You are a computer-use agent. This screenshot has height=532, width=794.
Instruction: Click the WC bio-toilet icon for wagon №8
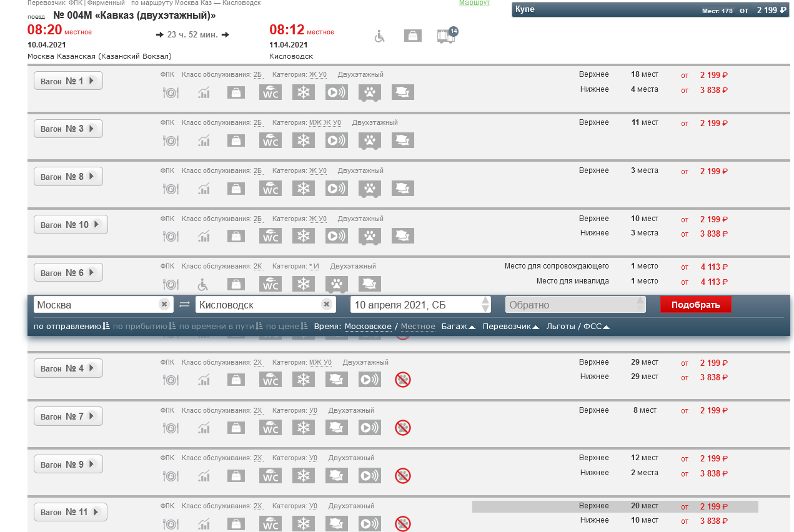(x=270, y=189)
